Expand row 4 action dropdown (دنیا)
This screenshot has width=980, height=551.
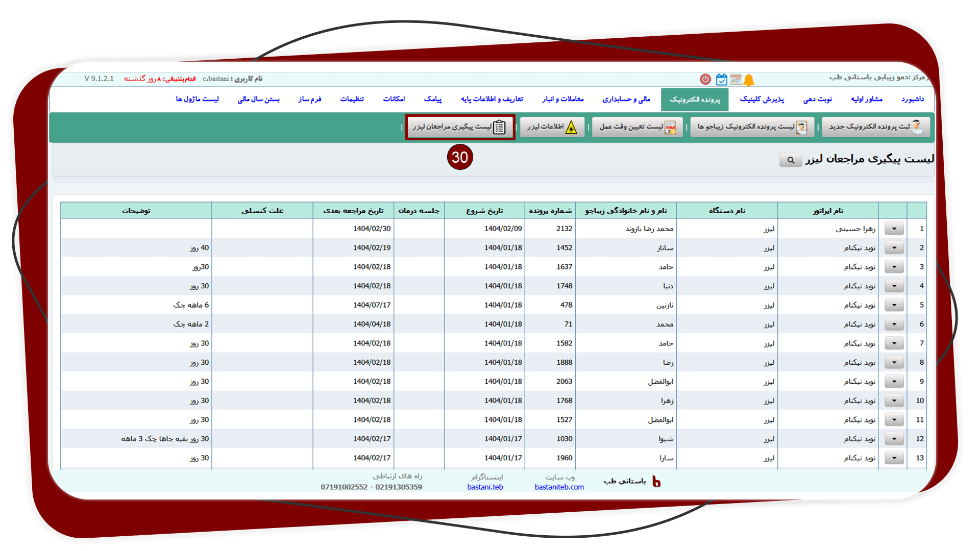tap(894, 286)
